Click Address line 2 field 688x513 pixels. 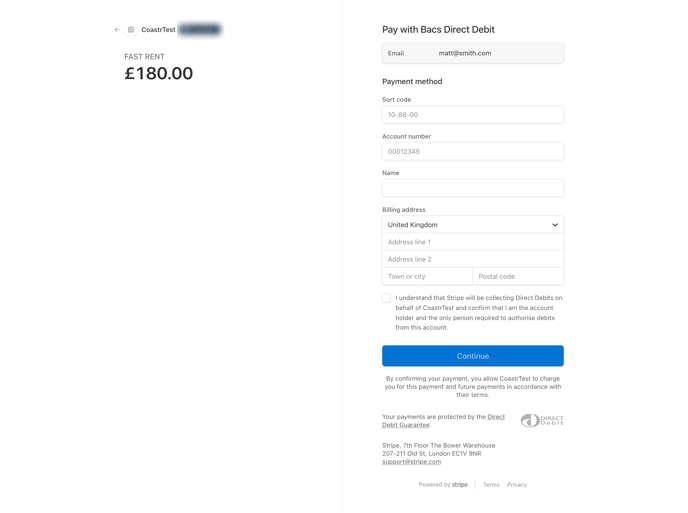472,259
